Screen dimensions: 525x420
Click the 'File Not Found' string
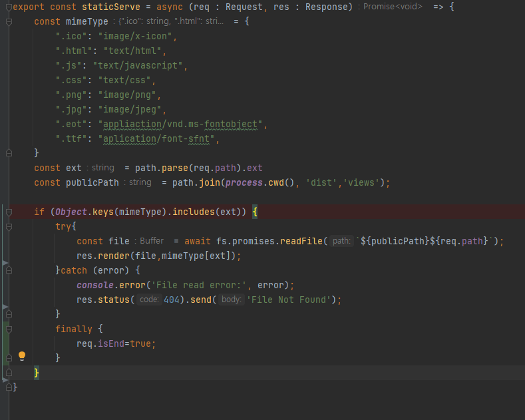tap(289, 300)
